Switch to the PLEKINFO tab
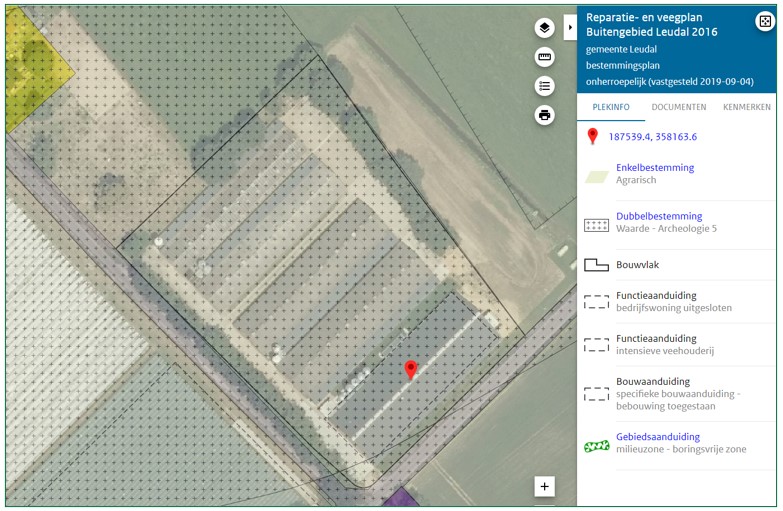Screen dimensions: 783x511 coord(611,107)
